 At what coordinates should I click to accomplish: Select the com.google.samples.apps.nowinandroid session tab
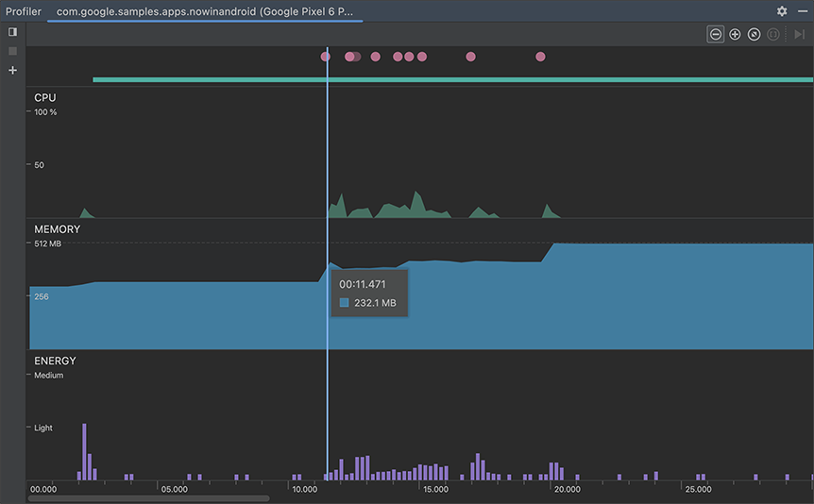pyautogui.click(x=205, y=11)
